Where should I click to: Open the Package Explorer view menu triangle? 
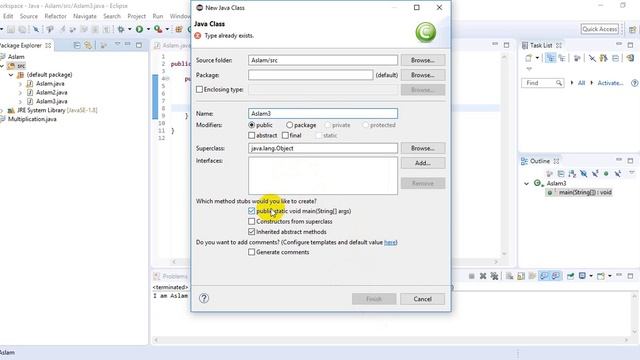pyautogui.click(x=117, y=44)
